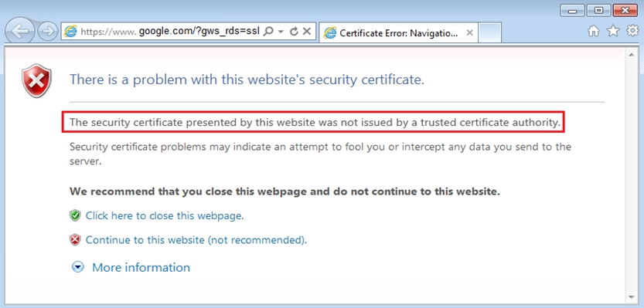Image resolution: width=644 pixels, height=308 pixels.
Task: Open Favorites star icon
Action: click(613, 31)
